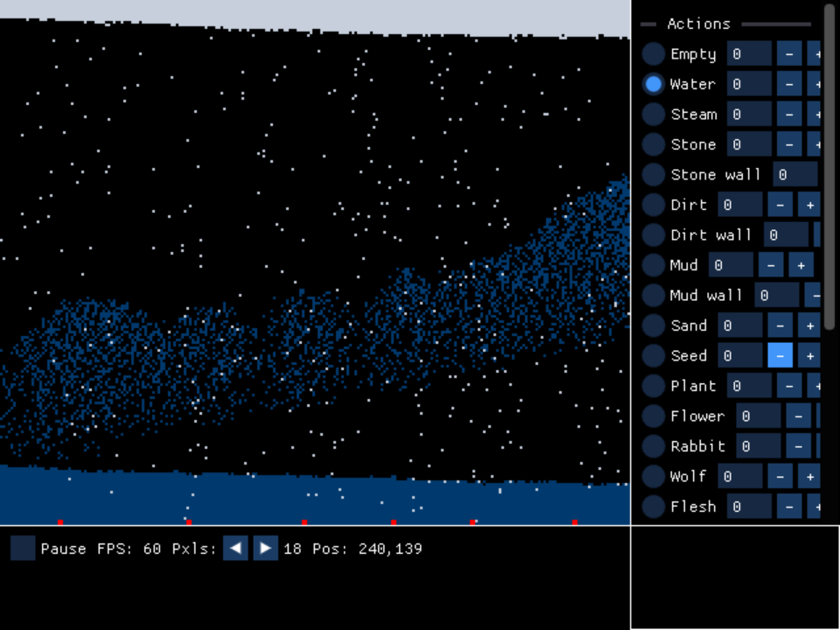840x630 pixels.
Task: Select the Stone radio button
Action: point(653,144)
